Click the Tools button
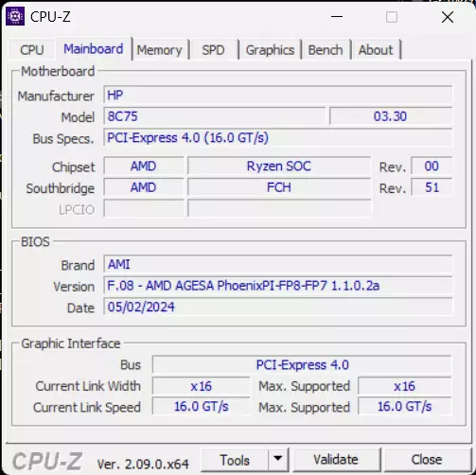This screenshot has width=476, height=475. pos(235,460)
